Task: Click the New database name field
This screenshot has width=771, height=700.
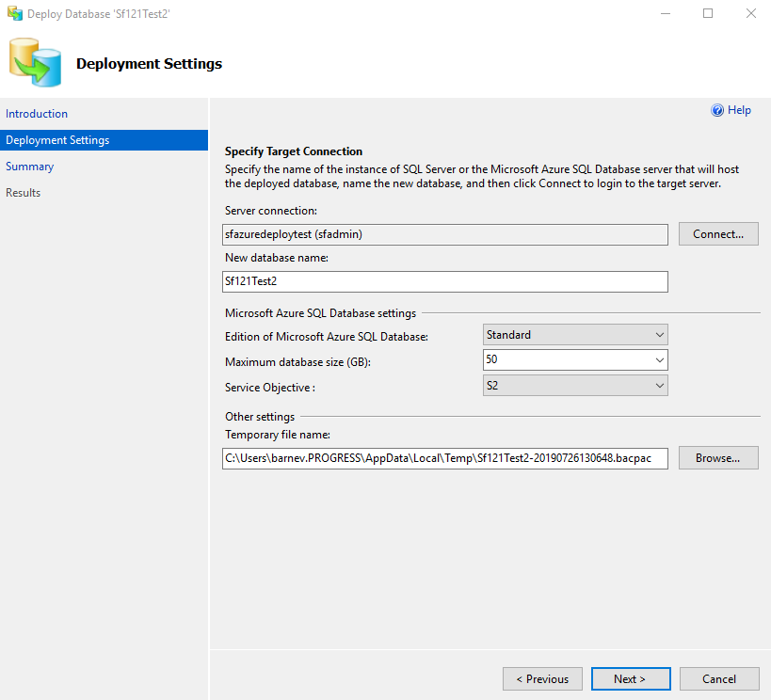Action: pos(444,282)
